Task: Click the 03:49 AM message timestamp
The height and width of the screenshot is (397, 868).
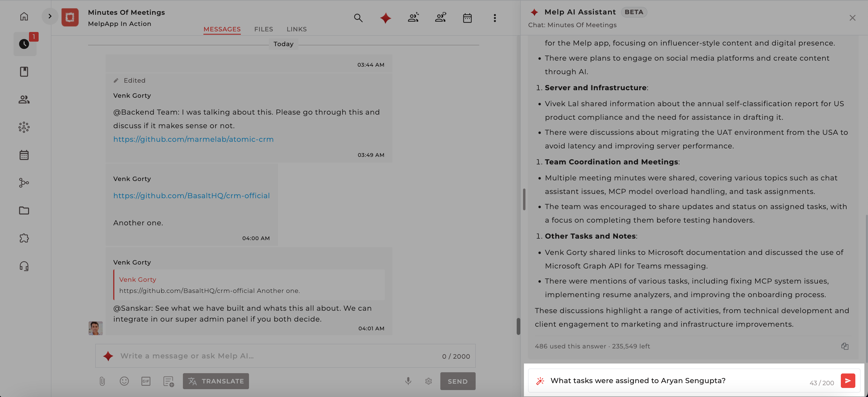Action: point(371,155)
